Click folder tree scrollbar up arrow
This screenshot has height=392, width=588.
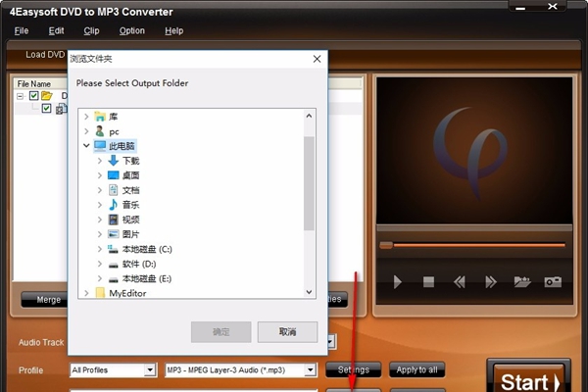[x=309, y=116]
